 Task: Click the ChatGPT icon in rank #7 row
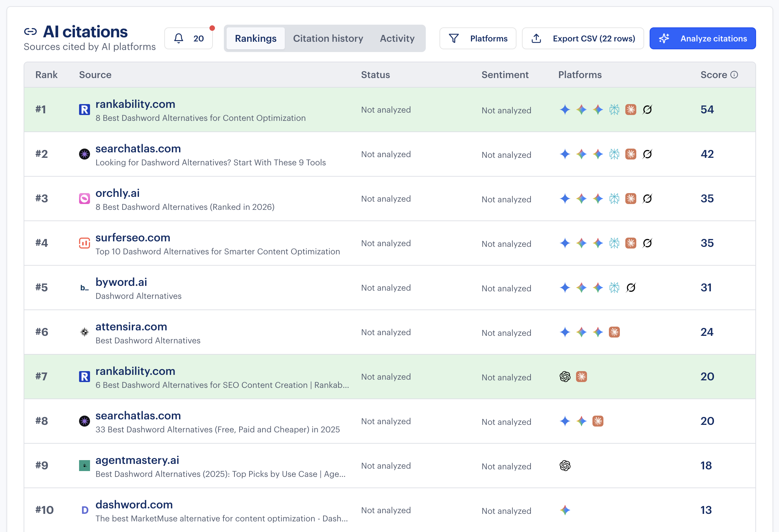(565, 377)
